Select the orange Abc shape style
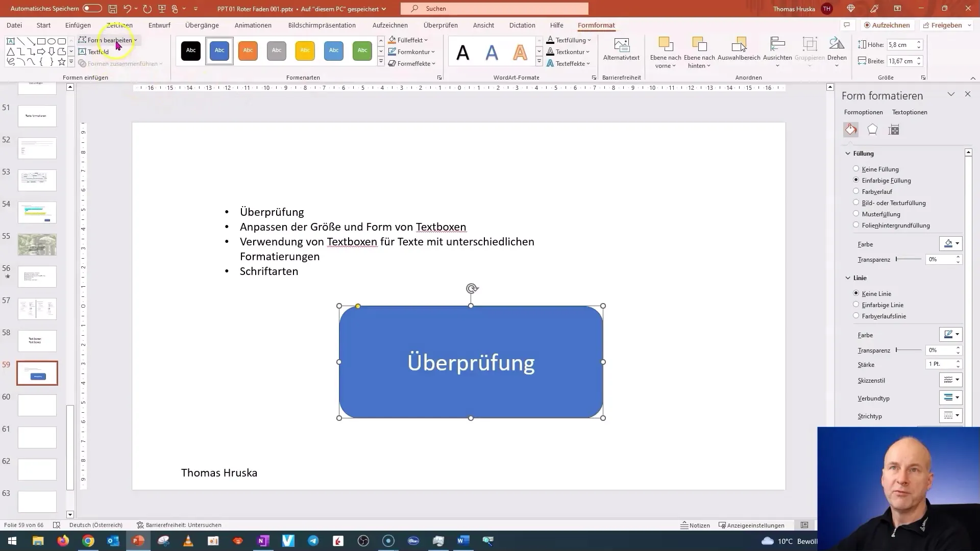Viewport: 980px width, 551px height. coord(248,51)
